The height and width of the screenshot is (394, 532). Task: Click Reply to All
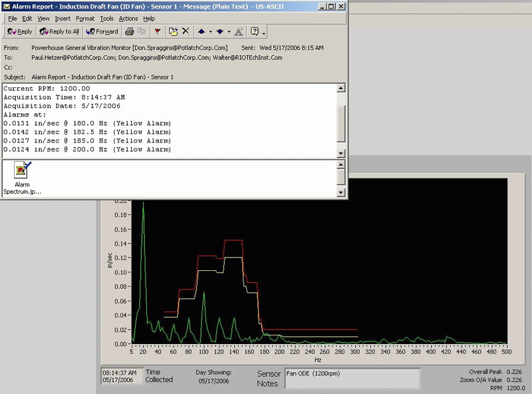pos(59,31)
